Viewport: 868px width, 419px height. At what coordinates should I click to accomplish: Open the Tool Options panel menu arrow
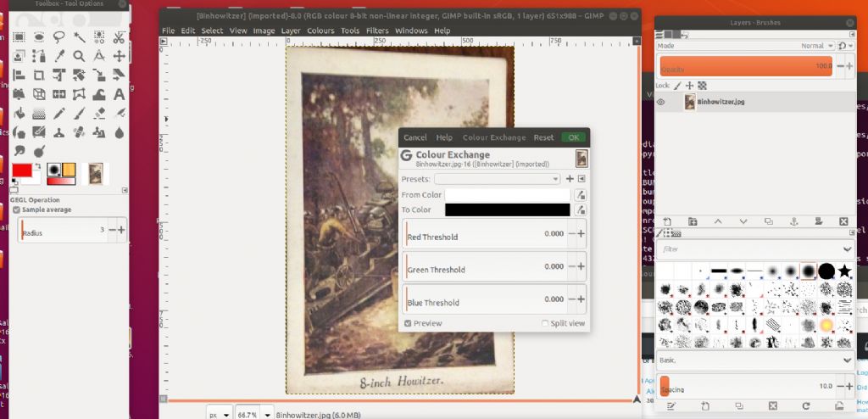(125, 190)
